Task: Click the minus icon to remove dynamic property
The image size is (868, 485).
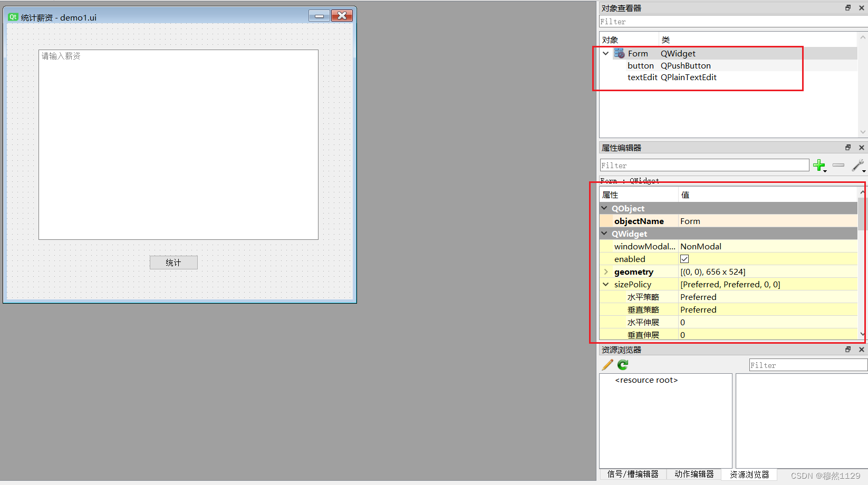Action: click(838, 165)
